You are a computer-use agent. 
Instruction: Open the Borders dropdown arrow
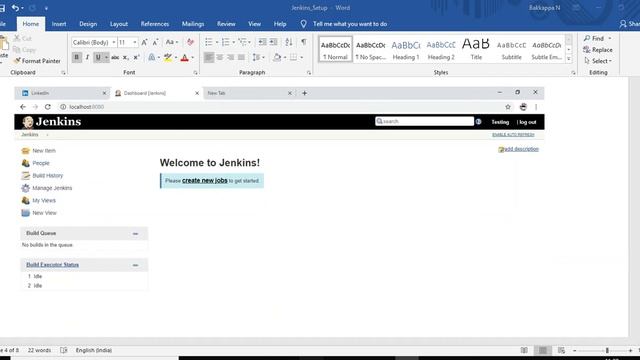pyautogui.click(x=302, y=58)
